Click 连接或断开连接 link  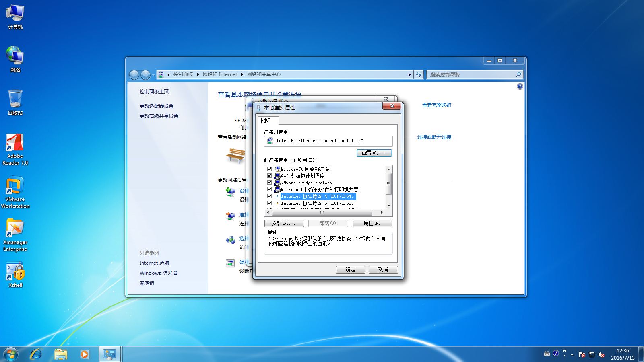(434, 137)
